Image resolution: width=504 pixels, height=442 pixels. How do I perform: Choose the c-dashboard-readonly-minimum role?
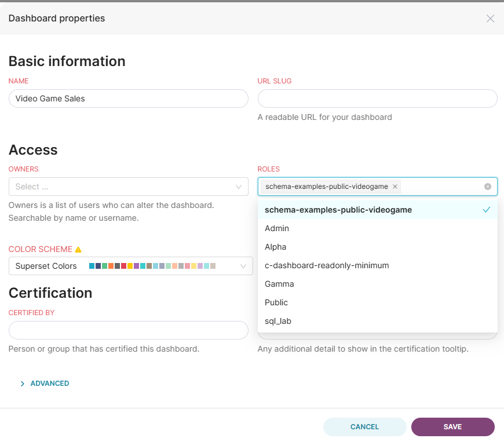[x=377, y=265]
